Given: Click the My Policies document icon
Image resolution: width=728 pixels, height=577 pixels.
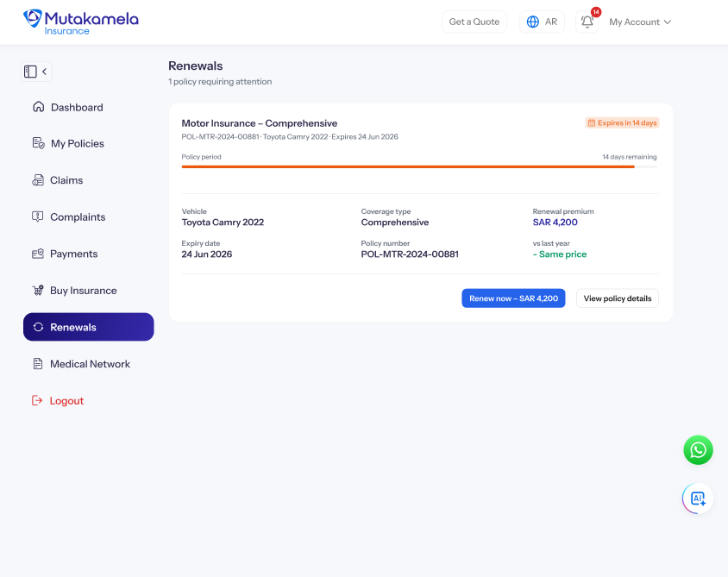Looking at the screenshot, I should tap(39, 143).
